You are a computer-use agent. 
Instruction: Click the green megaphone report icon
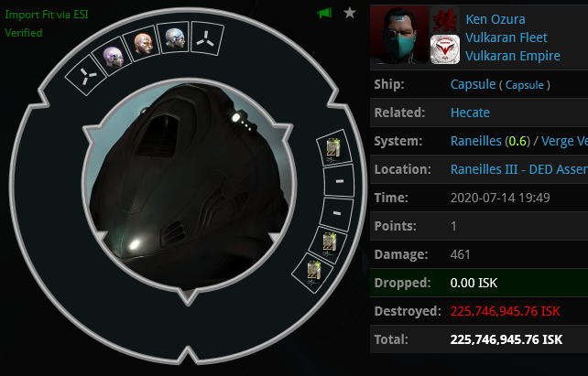(x=324, y=13)
